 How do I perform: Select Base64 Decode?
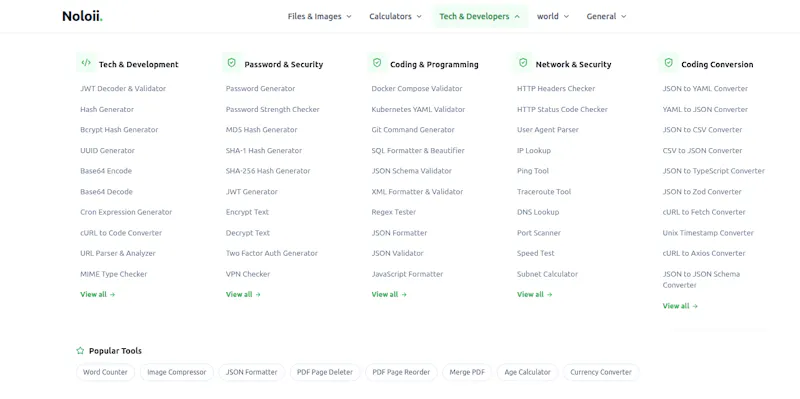click(x=106, y=192)
